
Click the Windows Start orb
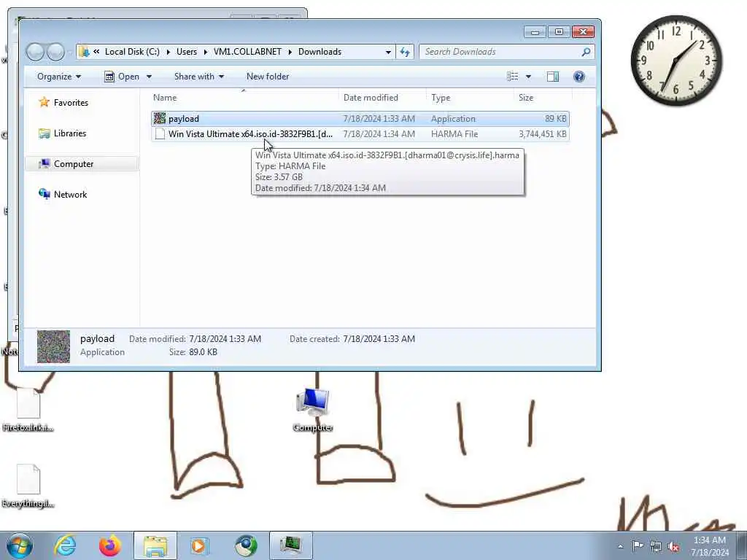click(20, 545)
